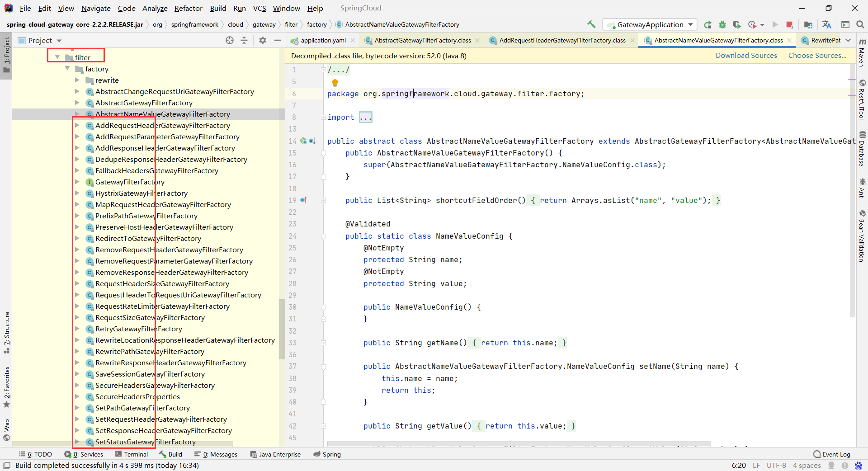Locate opened file with the crosshair icon
This screenshot has height=471, width=868.
(x=230, y=40)
